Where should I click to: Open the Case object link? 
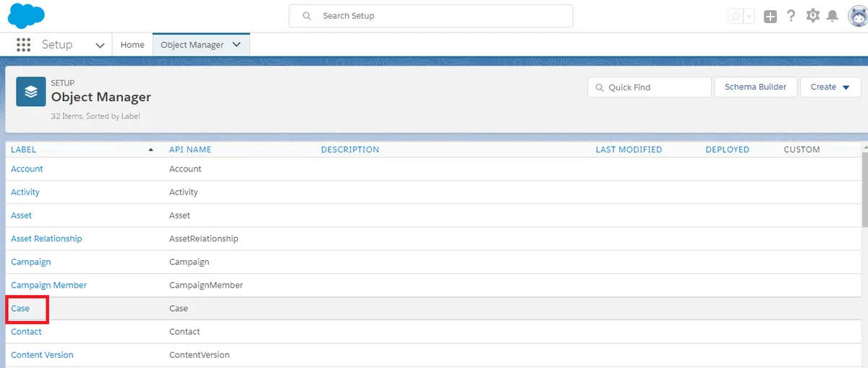pos(20,309)
